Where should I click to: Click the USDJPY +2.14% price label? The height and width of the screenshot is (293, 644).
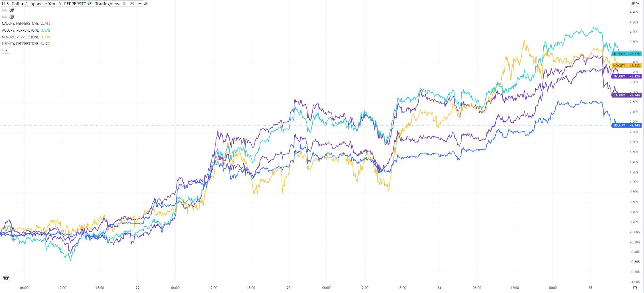coord(626,125)
